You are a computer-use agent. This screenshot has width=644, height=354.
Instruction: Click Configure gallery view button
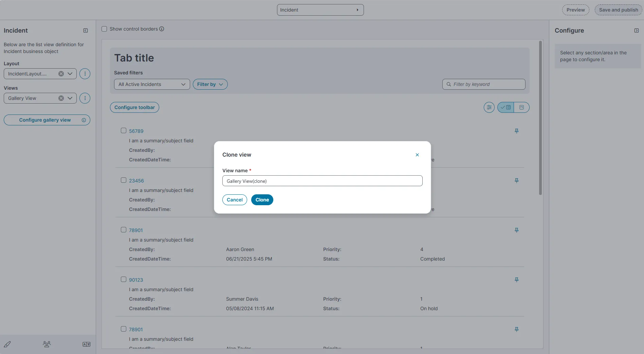47,120
